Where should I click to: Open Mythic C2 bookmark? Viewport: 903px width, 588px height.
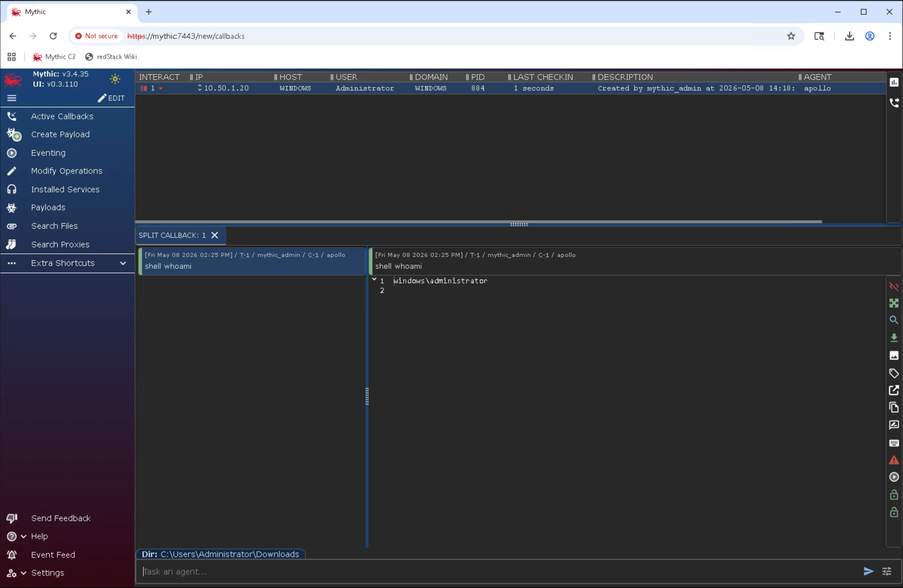click(x=54, y=57)
